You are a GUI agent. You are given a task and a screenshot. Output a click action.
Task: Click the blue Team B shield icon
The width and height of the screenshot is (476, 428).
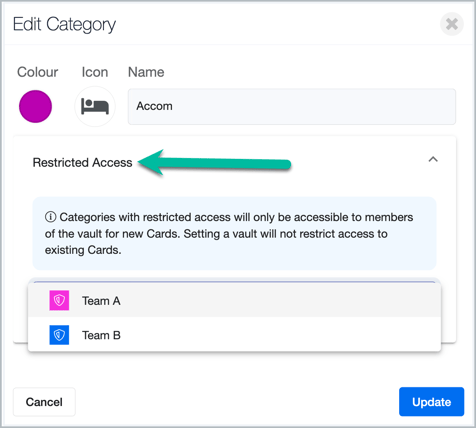tap(59, 335)
